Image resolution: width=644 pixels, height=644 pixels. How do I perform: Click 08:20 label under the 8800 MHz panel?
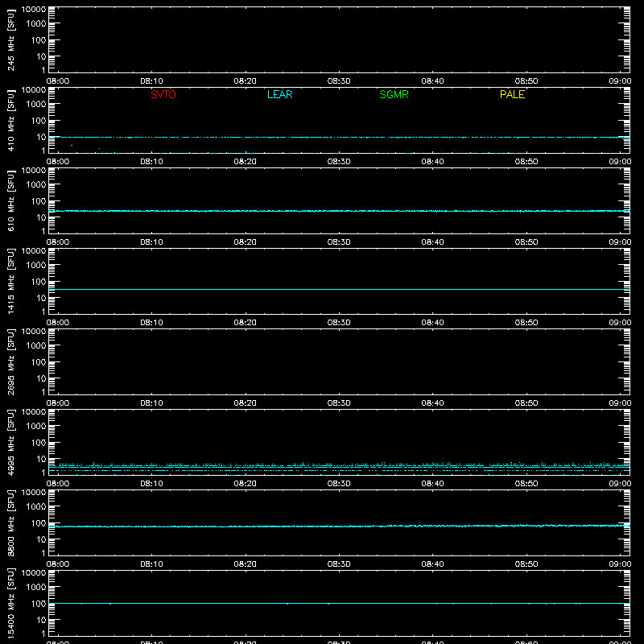[246, 564]
